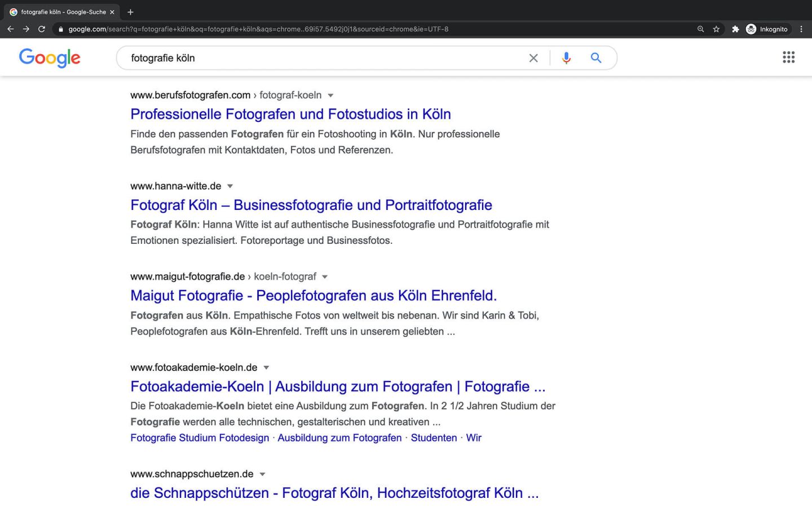Expand options arrow next to fotoakademie-koeln.de
Viewport: 812px width, 508px height.
tap(266, 367)
